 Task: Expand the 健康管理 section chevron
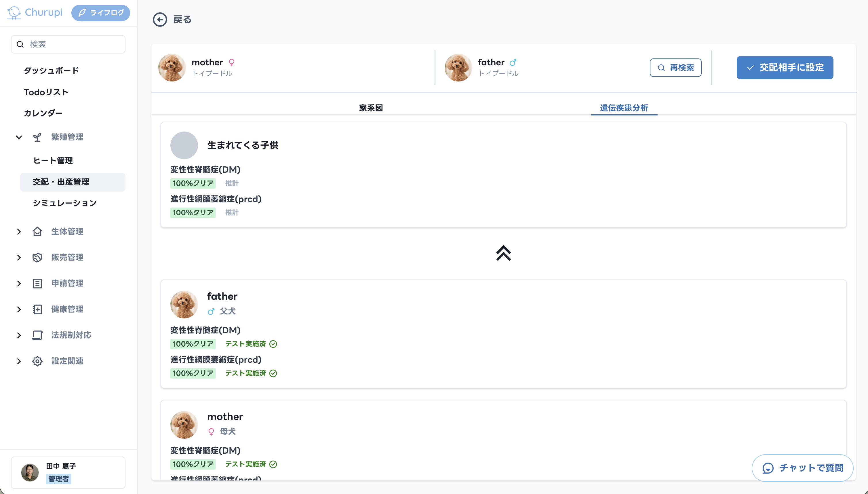tap(19, 309)
